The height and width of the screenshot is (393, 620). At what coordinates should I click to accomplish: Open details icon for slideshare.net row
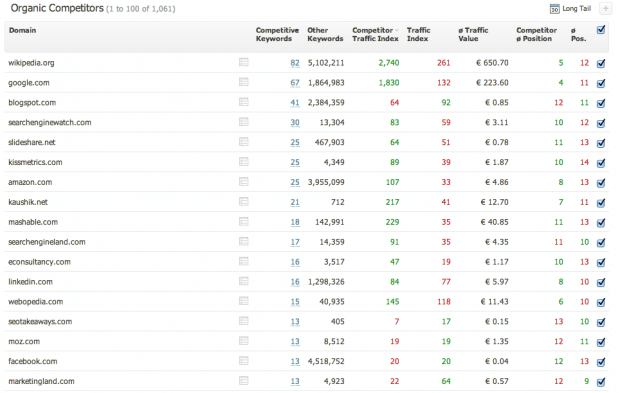[244, 142]
